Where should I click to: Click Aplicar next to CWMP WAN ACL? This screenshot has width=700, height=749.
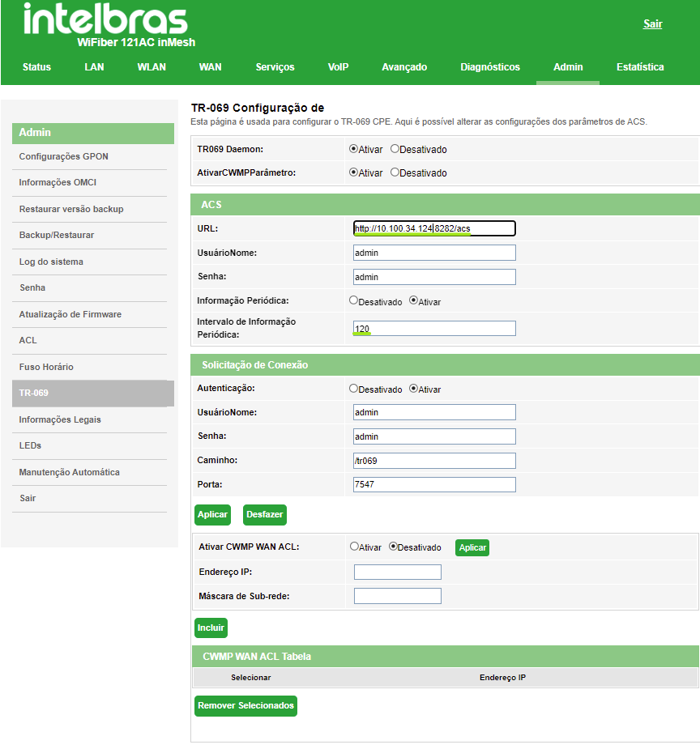(x=472, y=548)
